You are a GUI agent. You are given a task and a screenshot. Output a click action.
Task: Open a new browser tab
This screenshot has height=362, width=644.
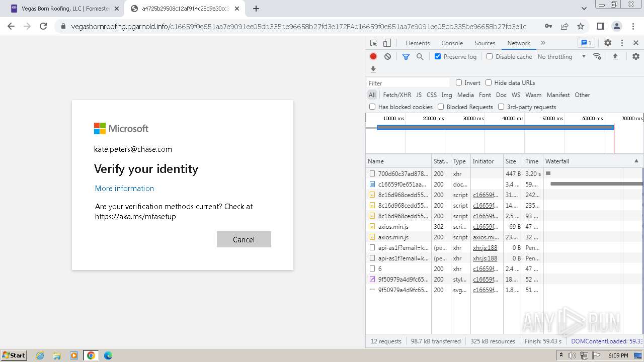point(256,9)
